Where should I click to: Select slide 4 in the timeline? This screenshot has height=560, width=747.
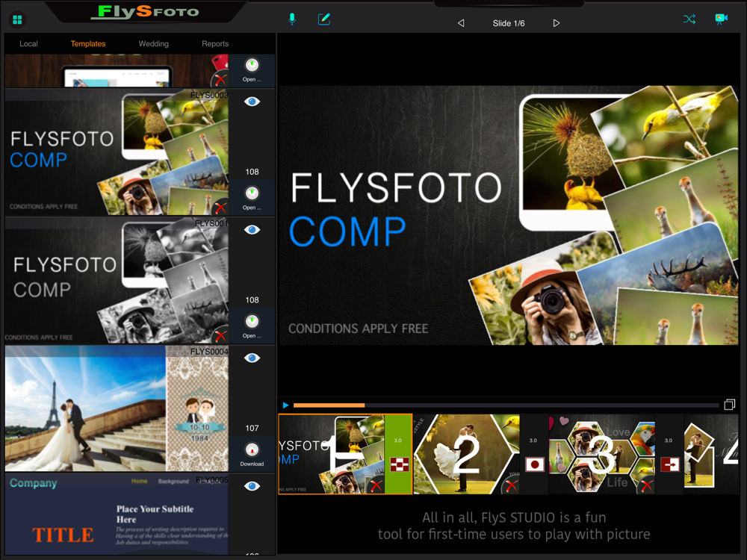(711, 454)
